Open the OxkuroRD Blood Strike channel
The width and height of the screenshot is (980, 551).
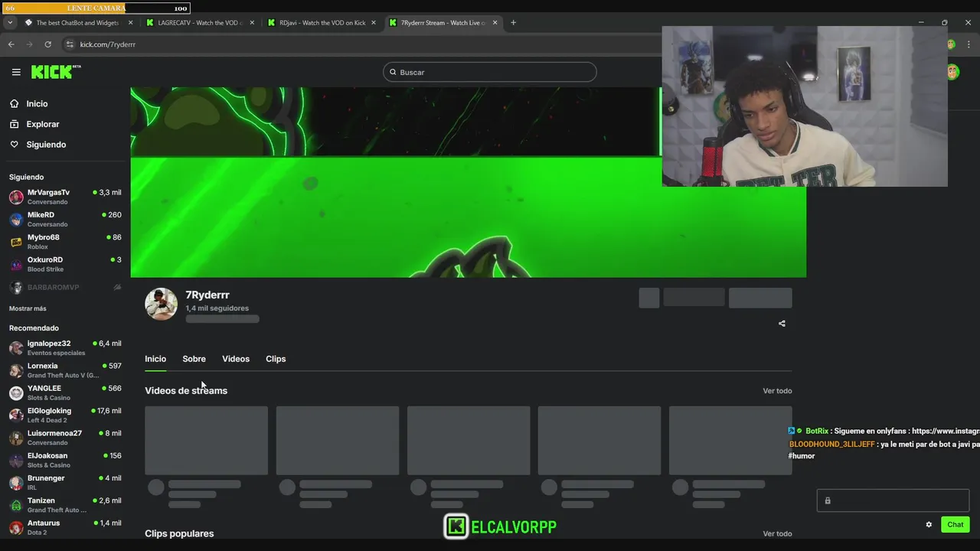coord(65,264)
